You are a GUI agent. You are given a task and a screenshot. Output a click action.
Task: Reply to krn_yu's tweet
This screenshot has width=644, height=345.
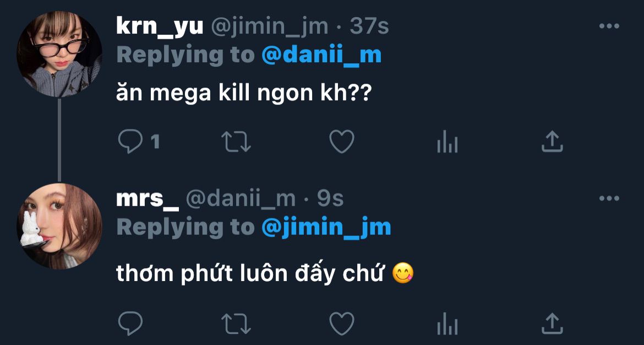pyautogui.click(x=130, y=142)
